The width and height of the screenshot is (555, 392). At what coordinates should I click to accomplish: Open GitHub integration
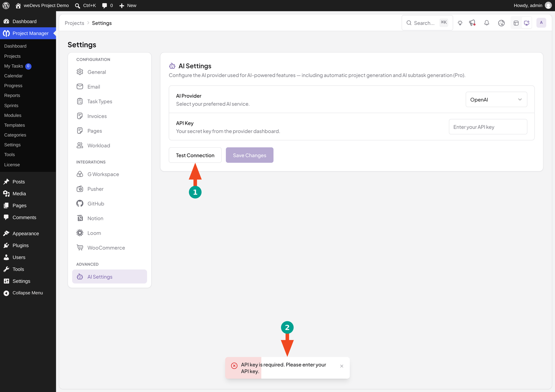pos(110,204)
